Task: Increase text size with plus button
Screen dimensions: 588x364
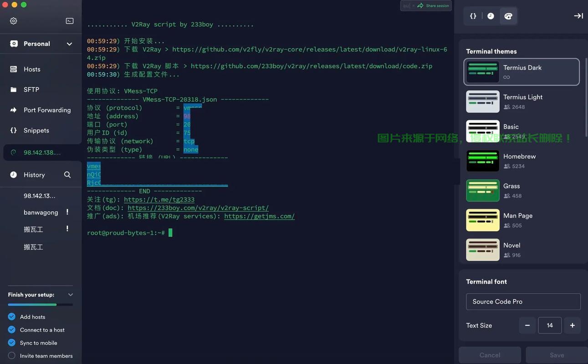Action: (572, 325)
